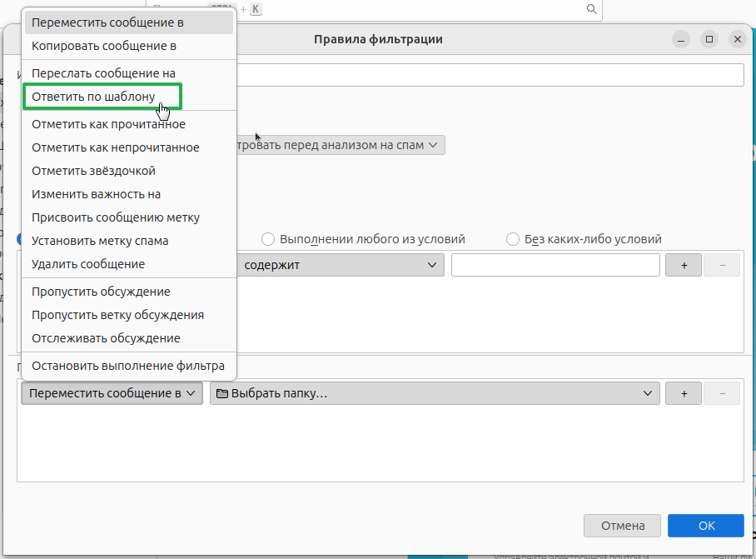
Task: Select 'Удалить сообщение' action
Action: (88, 264)
